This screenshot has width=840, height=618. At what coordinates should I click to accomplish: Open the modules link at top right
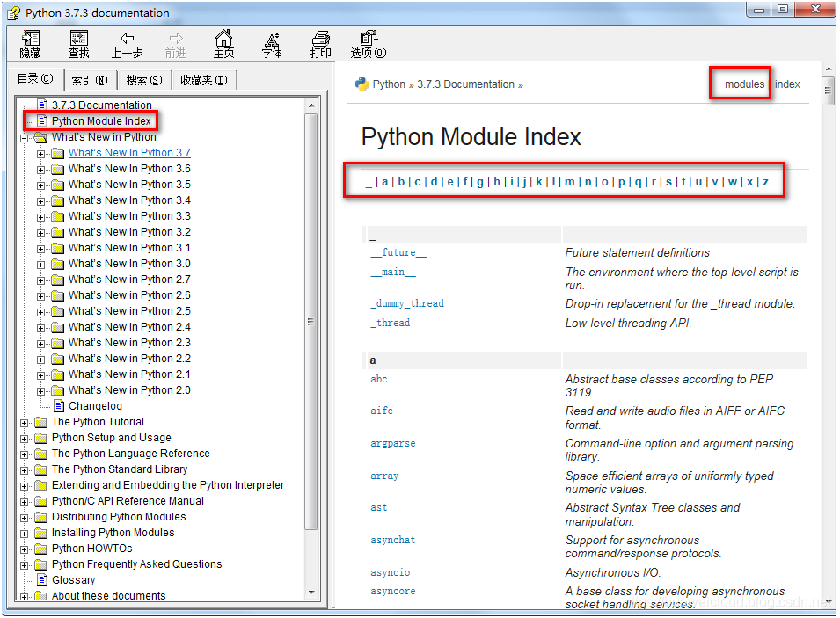click(x=744, y=84)
